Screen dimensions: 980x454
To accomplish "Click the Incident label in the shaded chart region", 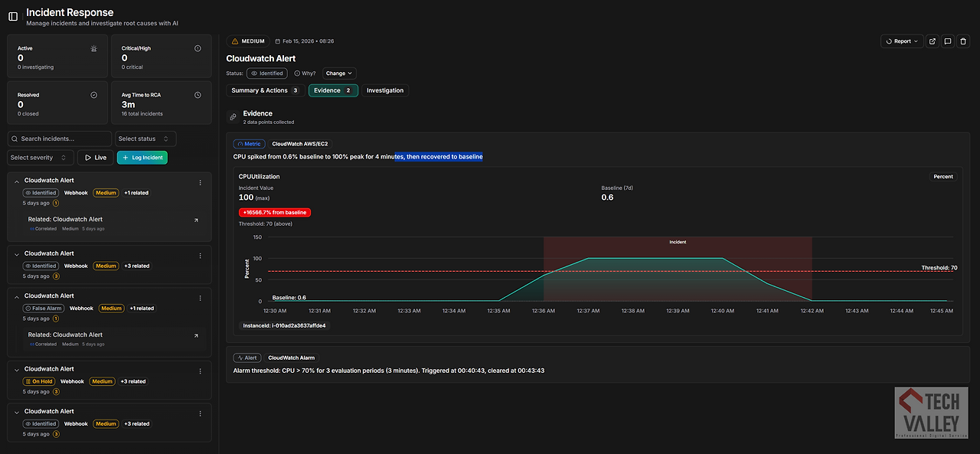I will click(x=678, y=242).
